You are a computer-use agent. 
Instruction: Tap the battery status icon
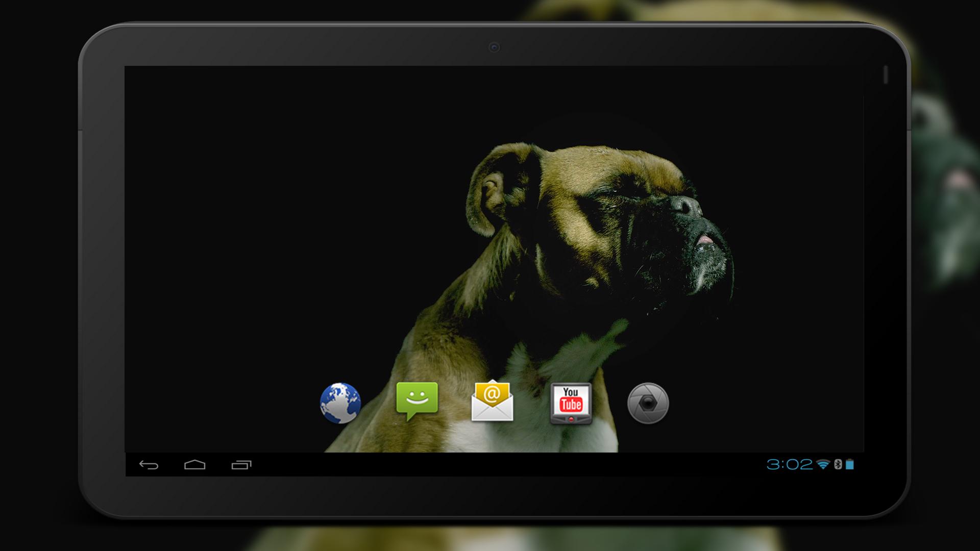click(x=850, y=464)
